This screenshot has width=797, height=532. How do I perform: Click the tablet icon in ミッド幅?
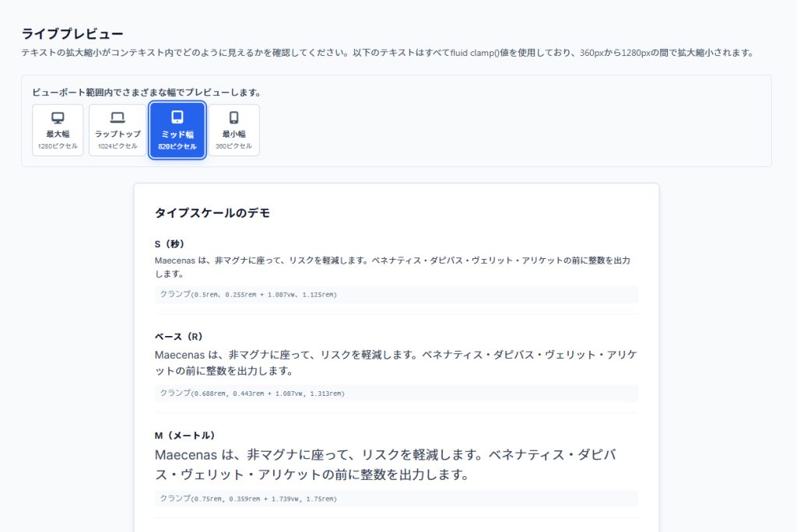click(x=177, y=117)
